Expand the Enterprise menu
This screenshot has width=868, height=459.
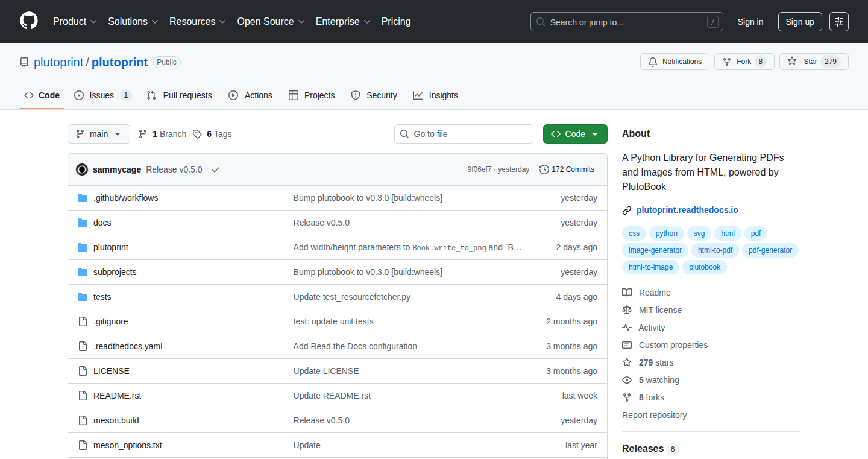[343, 21]
